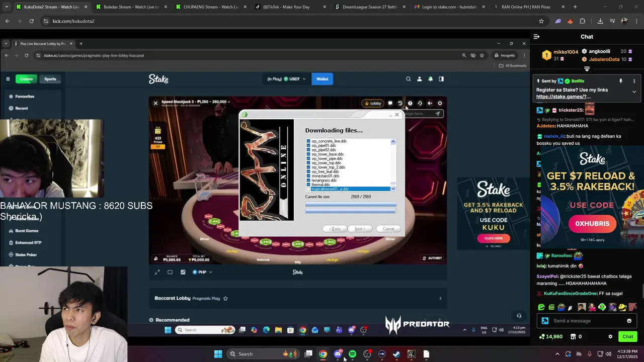The height and width of the screenshot is (362, 644).
Task: Click the lower download progress bar
Action: (x=351, y=211)
